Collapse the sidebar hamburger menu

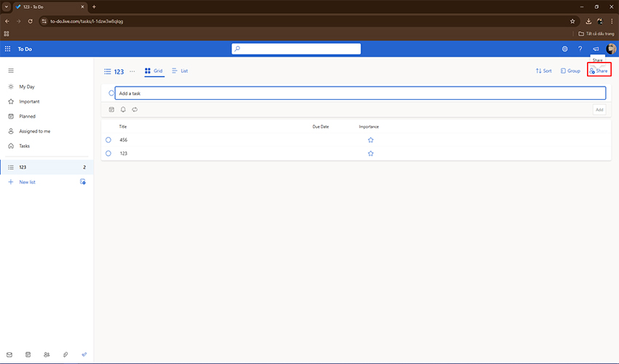click(11, 71)
